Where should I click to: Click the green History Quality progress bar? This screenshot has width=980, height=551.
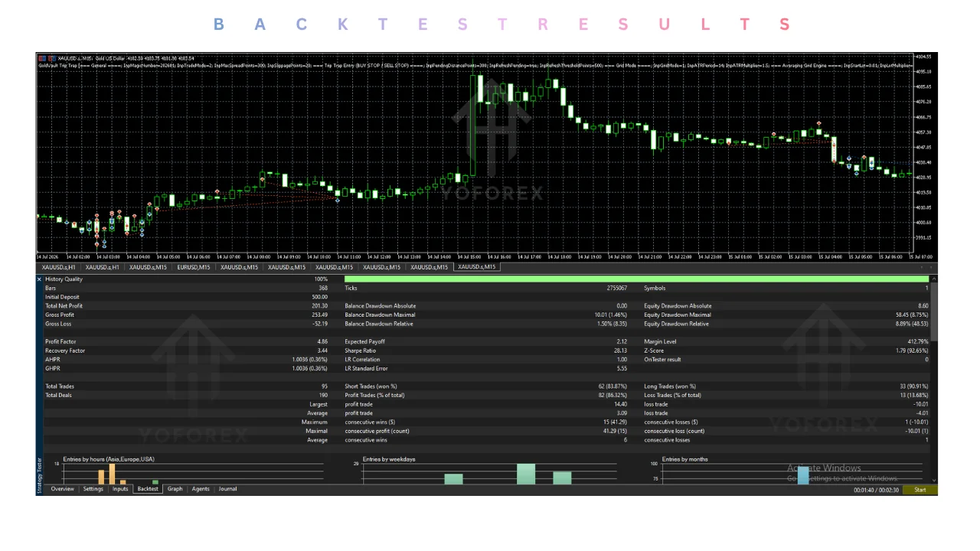(x=637, y=279)
